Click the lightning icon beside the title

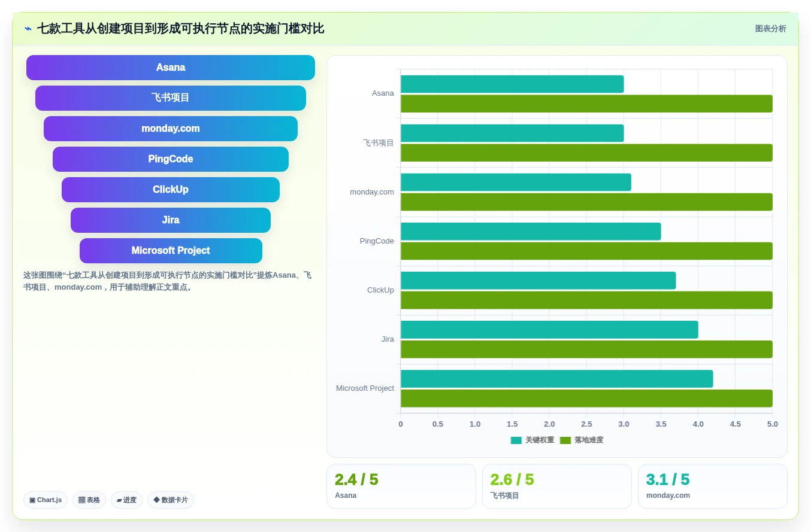(x=28, y=29)
